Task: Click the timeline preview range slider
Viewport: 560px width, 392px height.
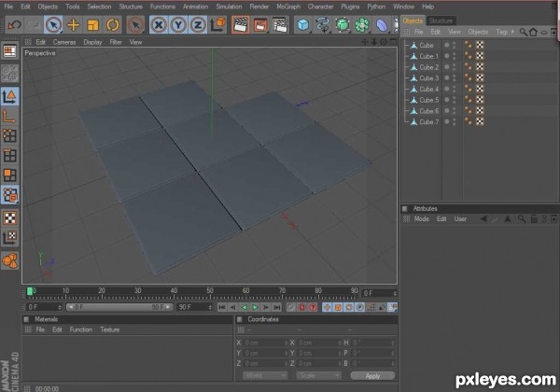Action: pos(119,307)
